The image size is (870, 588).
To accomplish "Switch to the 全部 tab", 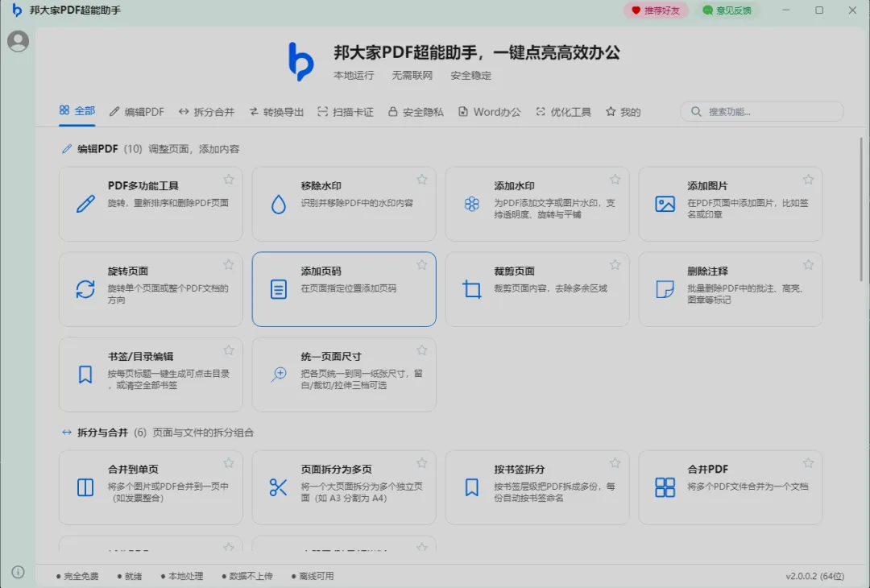I will pos(77,111).
